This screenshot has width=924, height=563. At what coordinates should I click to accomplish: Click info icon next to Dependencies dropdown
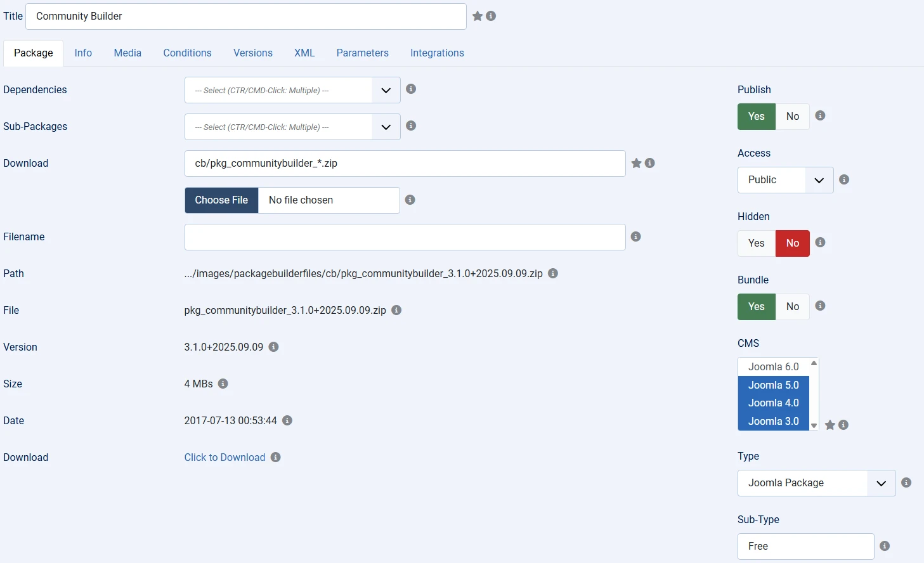click(x=411, y=89)
